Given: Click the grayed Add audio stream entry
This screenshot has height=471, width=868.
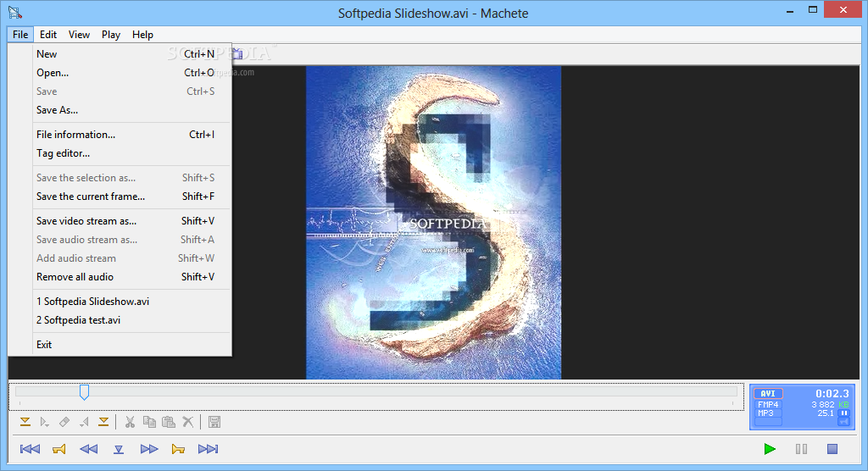Looking at the screenshot, I should (x=131, y=258).
